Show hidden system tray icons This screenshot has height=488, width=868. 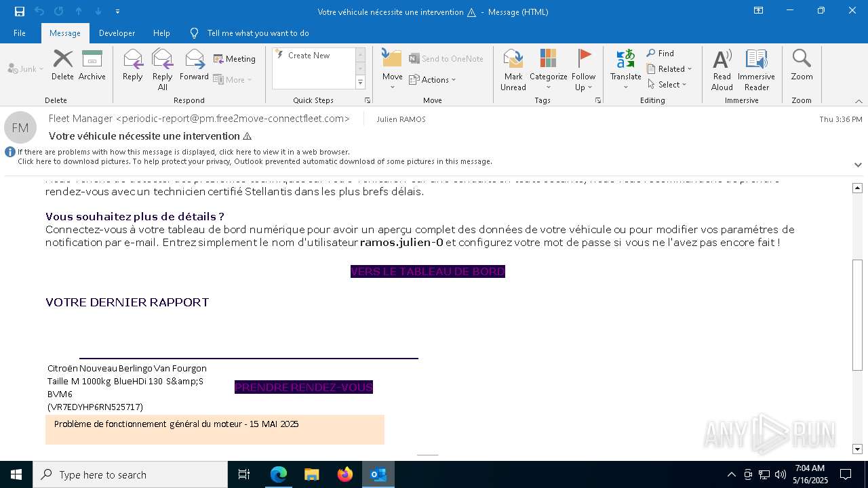click(731, 474)
